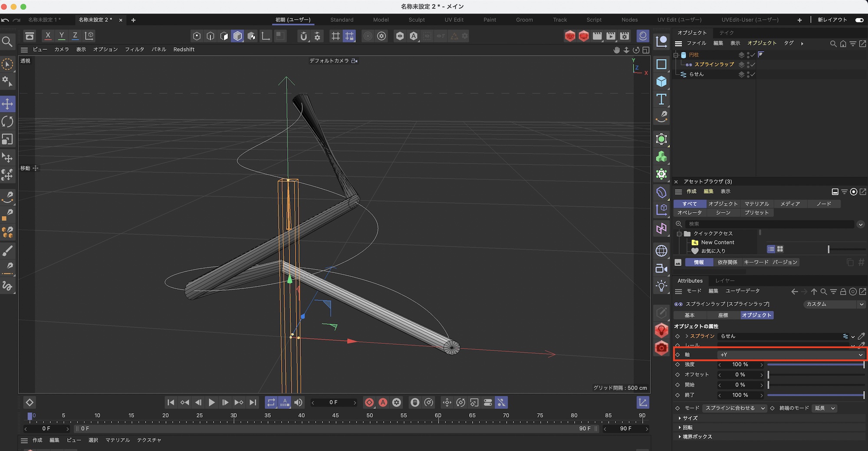The image size is (868, 451).
Task: Open the 軸 axis dropdown
Action: [x=791, y=355]
